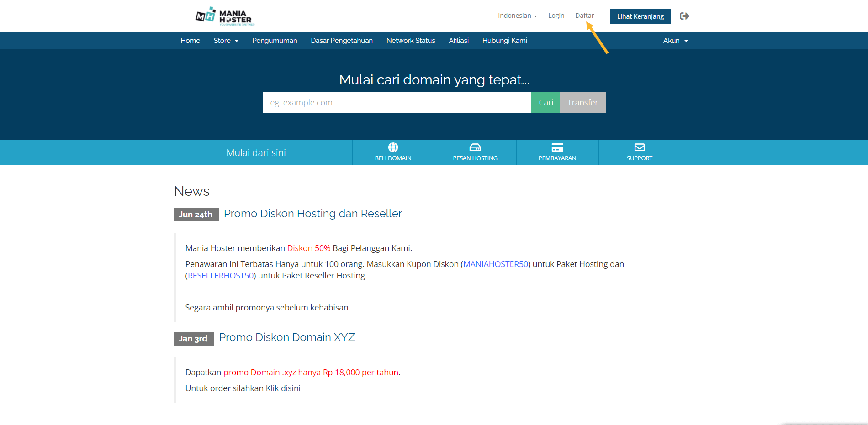Click the Cari search button

(x=545, y=102)
